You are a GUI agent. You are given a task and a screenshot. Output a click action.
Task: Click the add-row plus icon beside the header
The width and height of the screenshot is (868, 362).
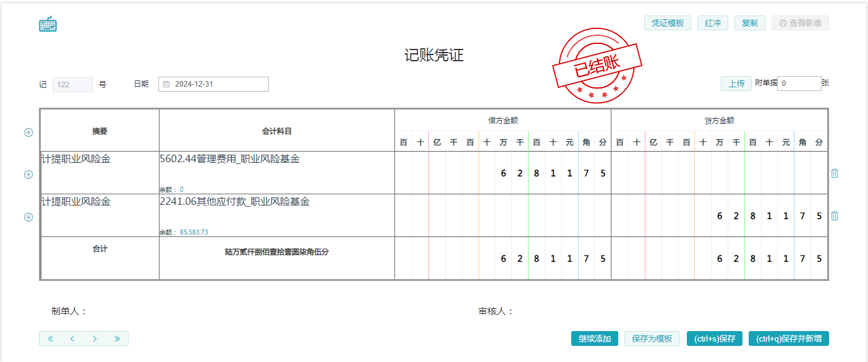pyautogui.click(x=28, y=132)
